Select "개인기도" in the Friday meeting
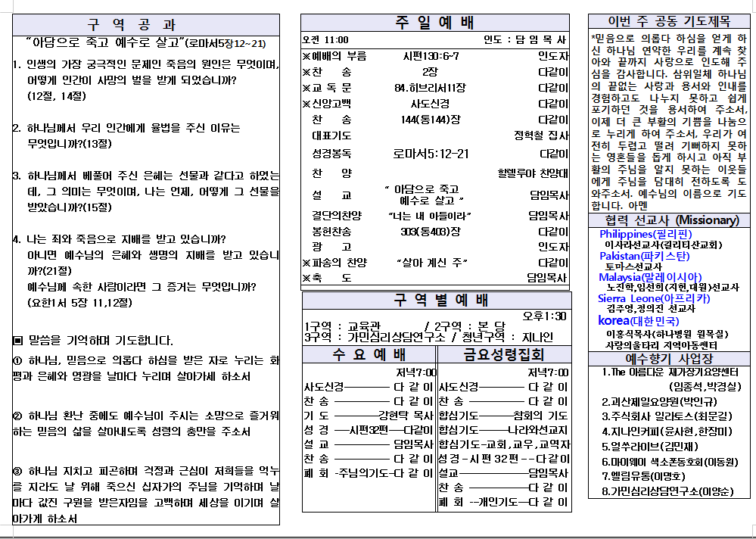The image size is (756, 539). click(497, 503)
